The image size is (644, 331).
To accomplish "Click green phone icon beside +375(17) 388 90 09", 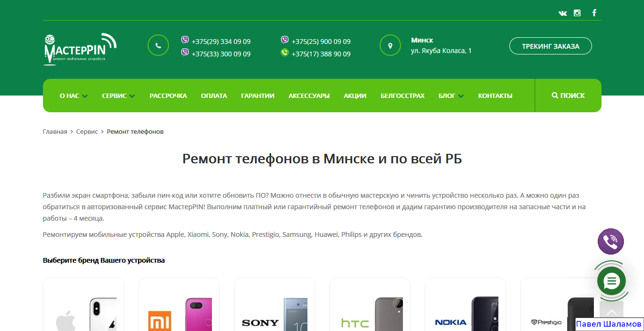I will point(285,53).
